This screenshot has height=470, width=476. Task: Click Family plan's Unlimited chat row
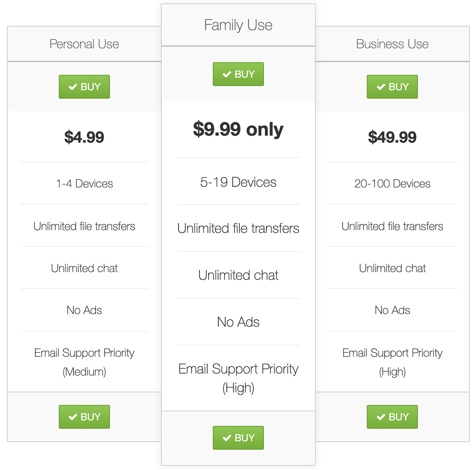(238, 275)
